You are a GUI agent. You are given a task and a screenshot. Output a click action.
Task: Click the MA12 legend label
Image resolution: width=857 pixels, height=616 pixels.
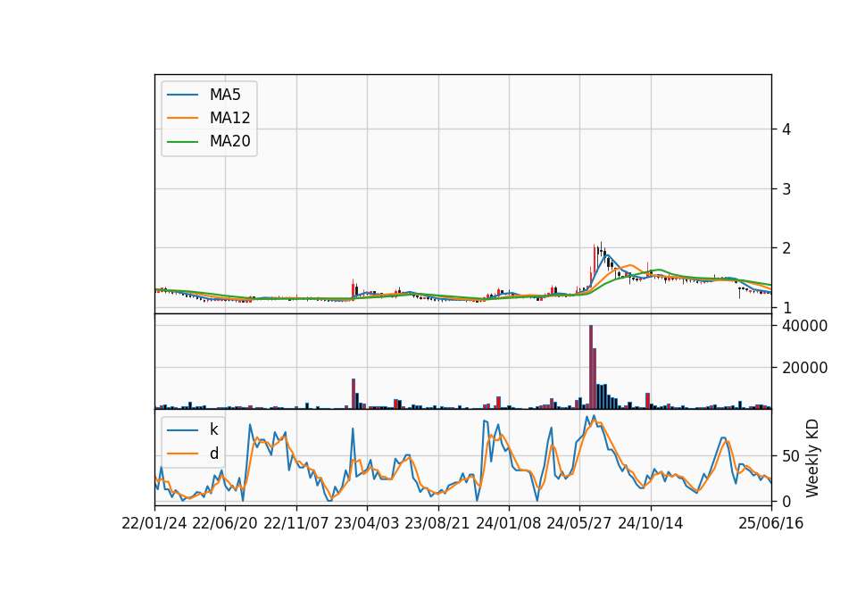pyautogui.click(x=229, y=118)
